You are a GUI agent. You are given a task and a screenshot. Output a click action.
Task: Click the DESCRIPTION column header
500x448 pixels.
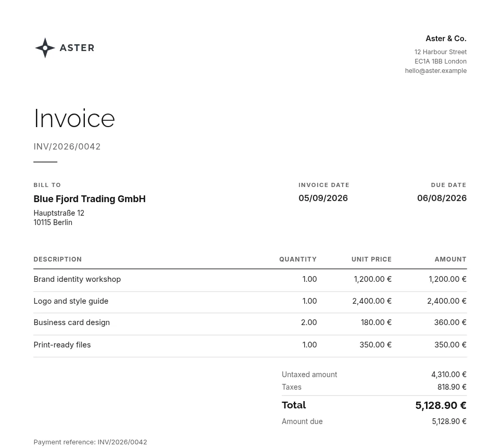pyautogui.click(x=58, y=259)
